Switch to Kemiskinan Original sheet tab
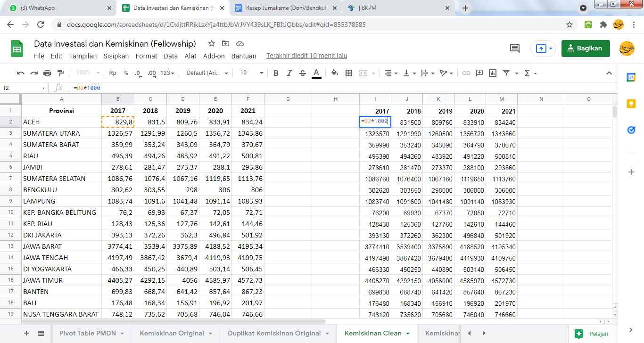The width and height of the screenshot is (644, 343). pyautogui.click(x=172, y=333)
